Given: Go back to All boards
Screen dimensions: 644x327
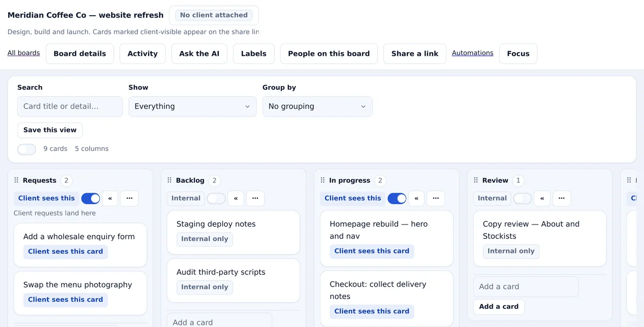Looking at the screenshot, I should 24,53.
